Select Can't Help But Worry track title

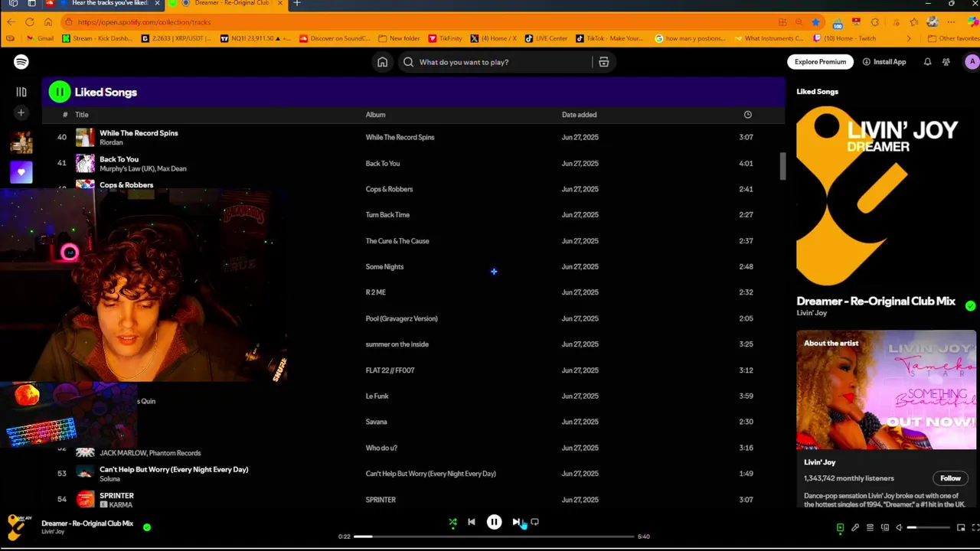(174, 470)
